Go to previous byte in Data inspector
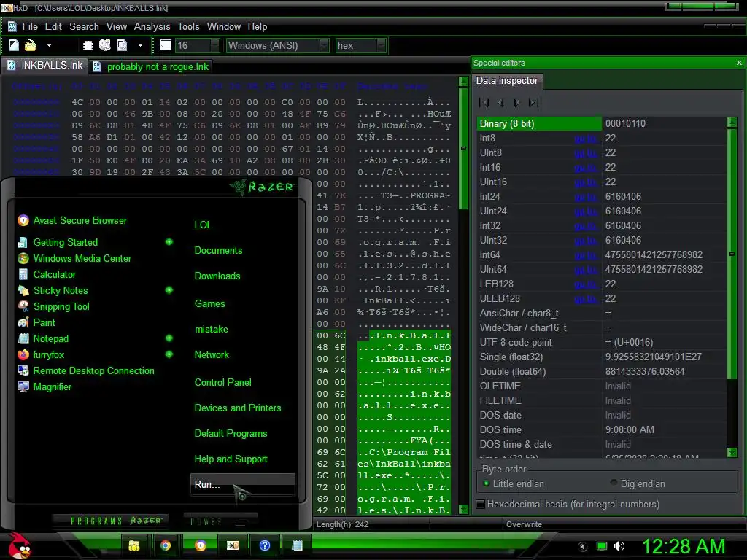This screenshot has height=560, width=747. [x=500, y=102]
